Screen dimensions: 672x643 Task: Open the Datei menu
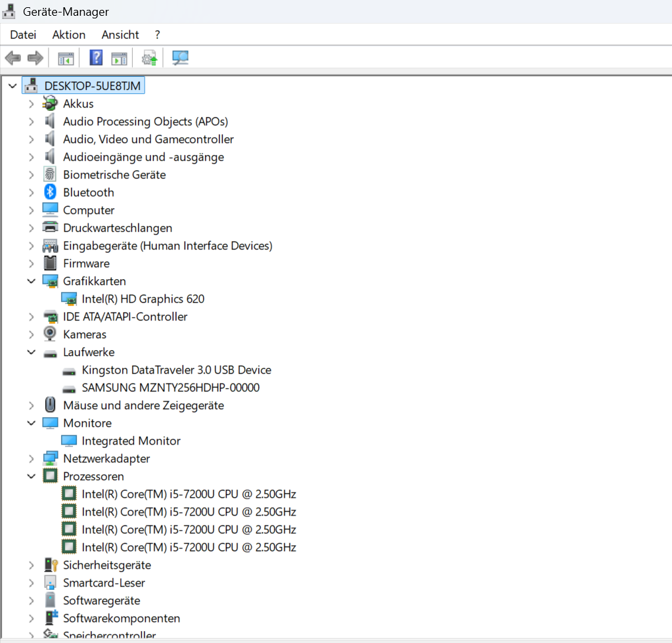pos(23,35)
